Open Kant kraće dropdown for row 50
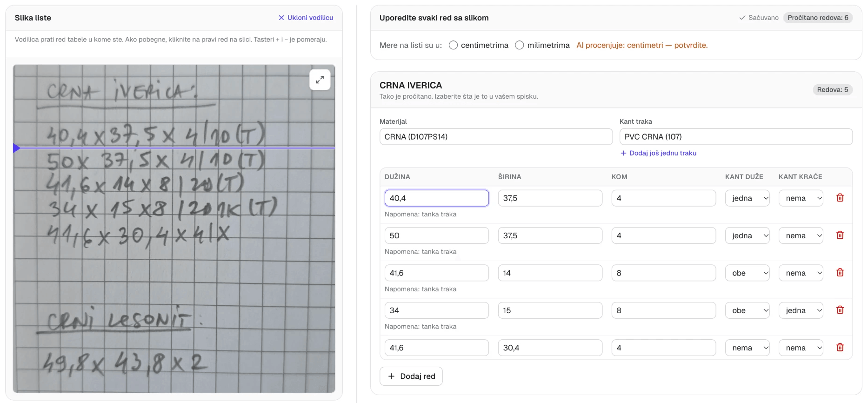The height and width of the screenshot is (403, 868). 801,235
